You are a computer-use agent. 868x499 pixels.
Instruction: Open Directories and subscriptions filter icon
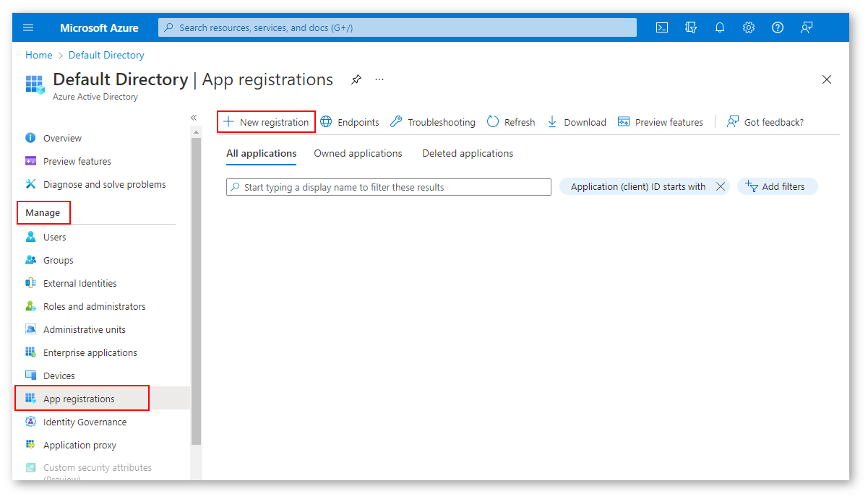tap(691, 27)
